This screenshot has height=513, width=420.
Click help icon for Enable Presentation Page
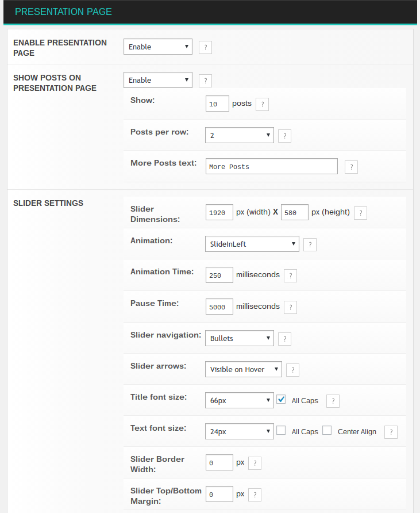pyautogui.click(x=205, y=47)
